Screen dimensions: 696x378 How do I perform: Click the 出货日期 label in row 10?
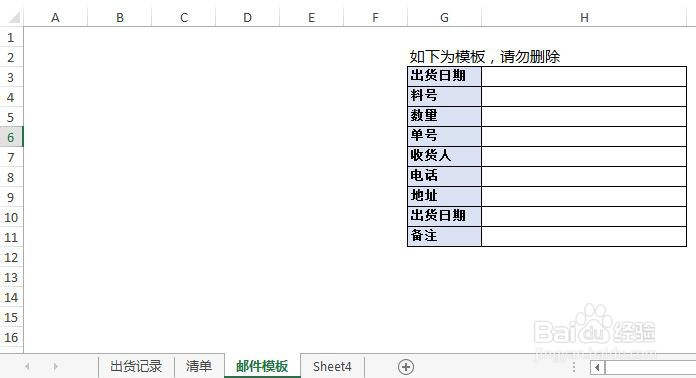[x=444, y=216]
